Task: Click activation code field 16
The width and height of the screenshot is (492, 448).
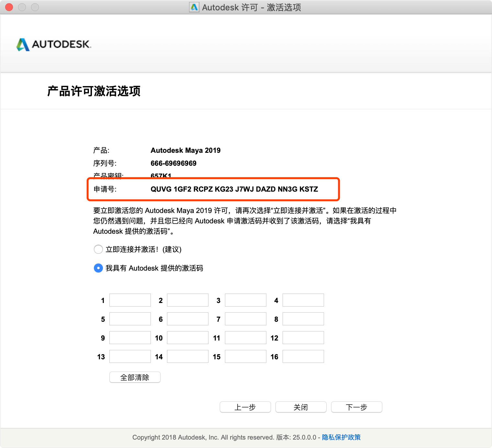Action: pos(303,356)
